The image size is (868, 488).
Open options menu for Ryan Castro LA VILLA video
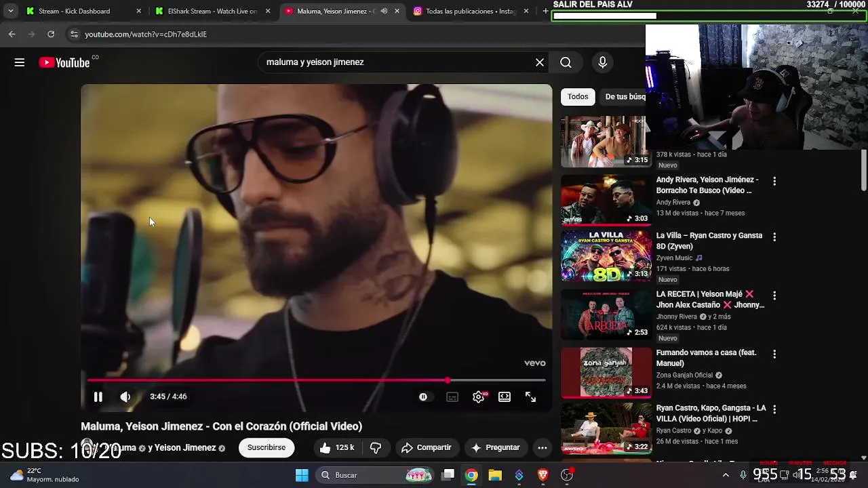click(x=774, y=409)
